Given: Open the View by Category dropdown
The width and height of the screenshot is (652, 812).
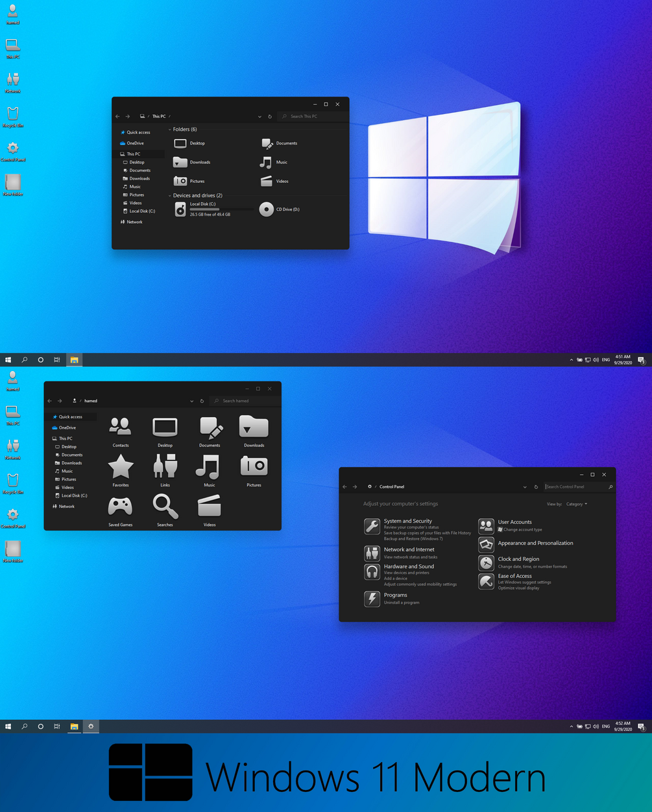Looking at the screenshot, I should tap(577, 504).
